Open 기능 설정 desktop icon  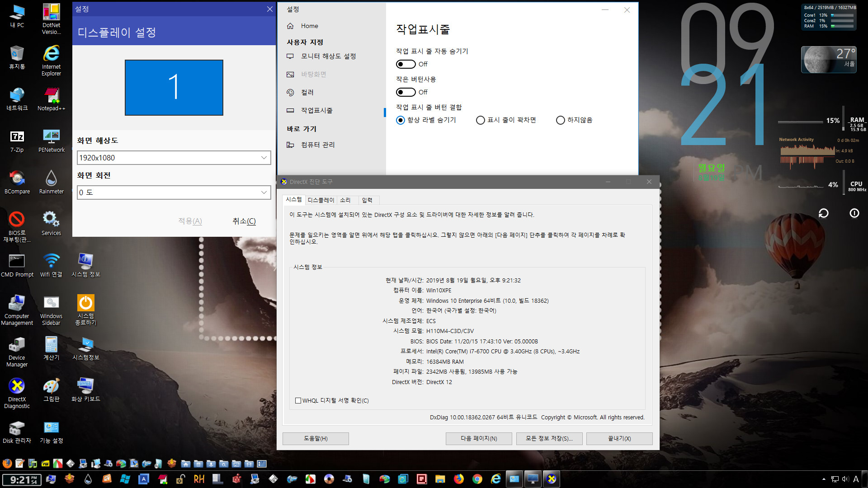tap(51, 432)
